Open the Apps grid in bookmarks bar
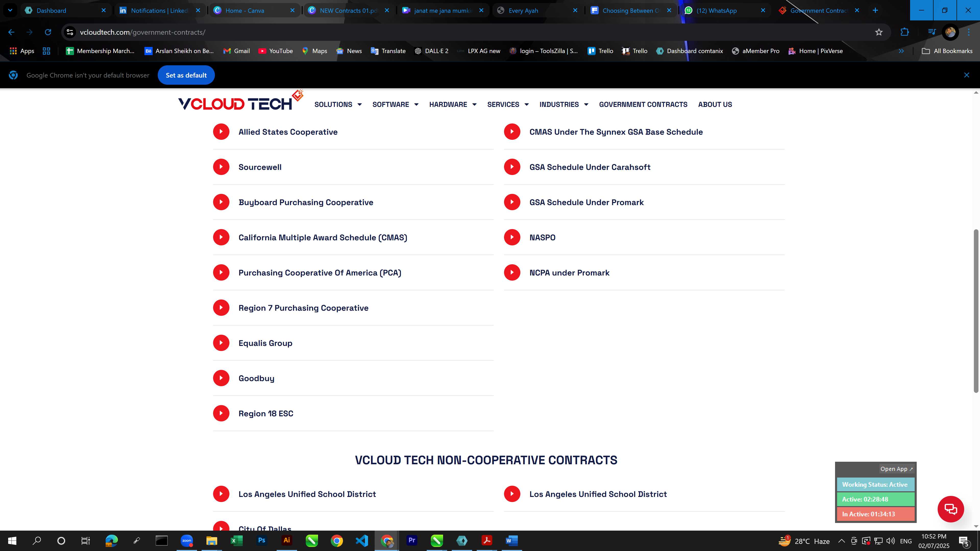Viewport: 980px width, 551px height. tap(22, 51)
